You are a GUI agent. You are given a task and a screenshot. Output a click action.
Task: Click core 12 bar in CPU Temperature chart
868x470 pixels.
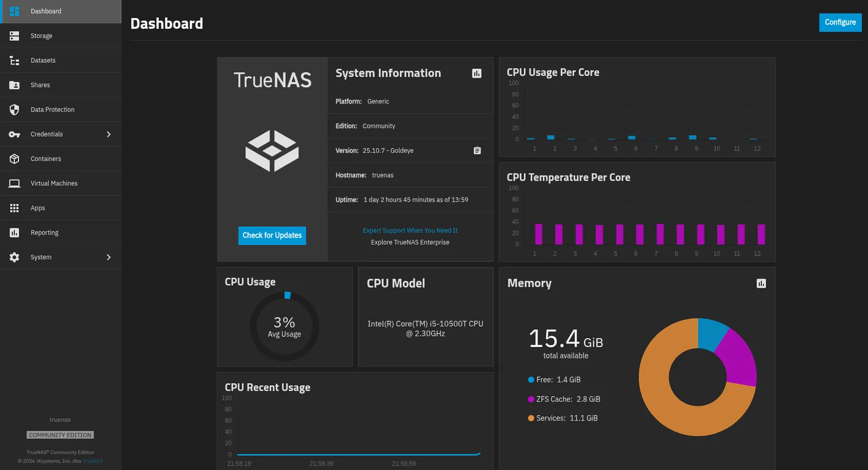click(x=761, y=234)
